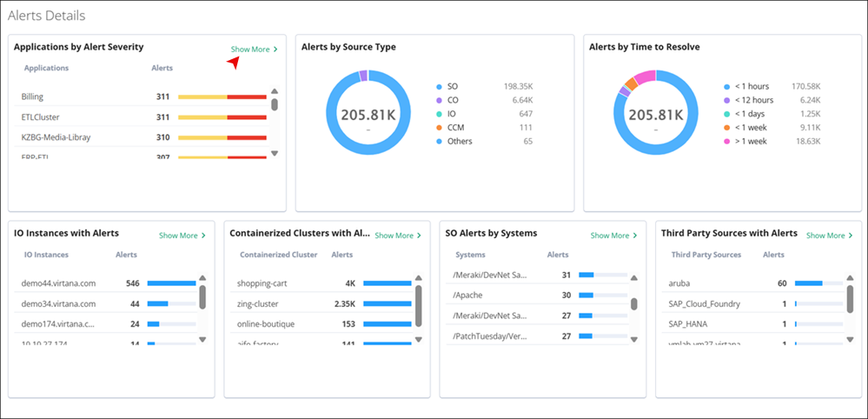
Task: Click scroll down arrow in Containerized Clusters panel
Action: [418, 339]
